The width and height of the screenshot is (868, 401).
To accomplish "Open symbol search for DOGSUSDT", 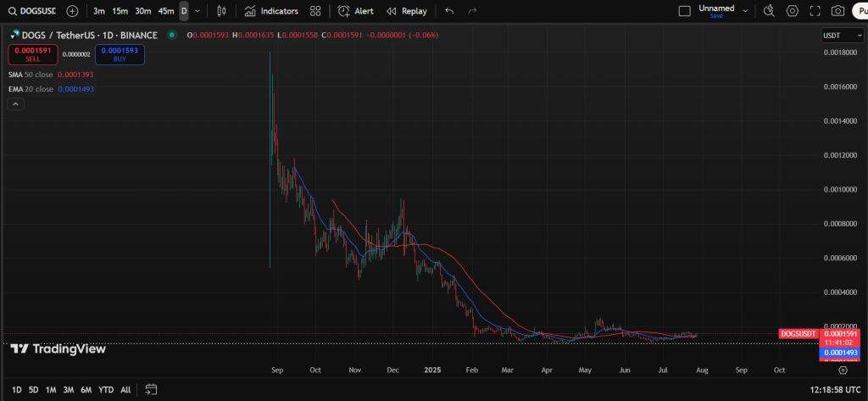I will [x=31, y=11].
